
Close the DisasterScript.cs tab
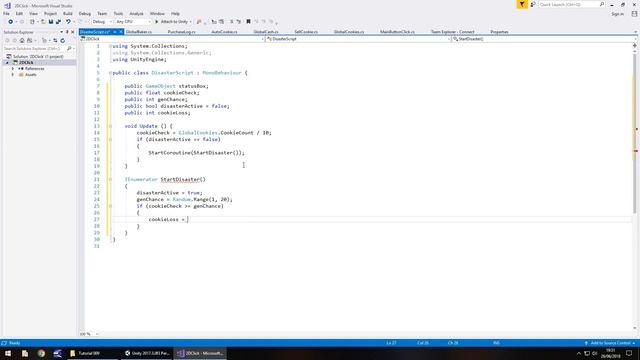121,32
